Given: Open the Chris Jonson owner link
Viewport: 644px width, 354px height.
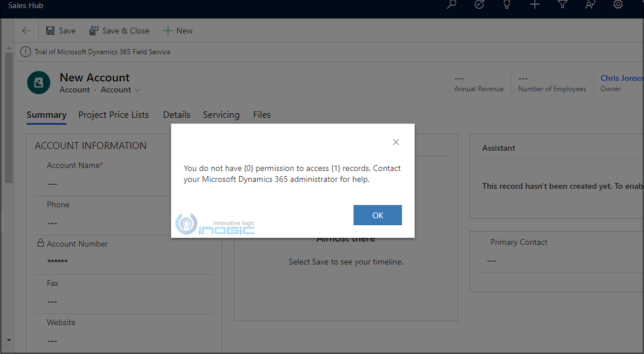Looking at the screenshot, I should point(621,78).
